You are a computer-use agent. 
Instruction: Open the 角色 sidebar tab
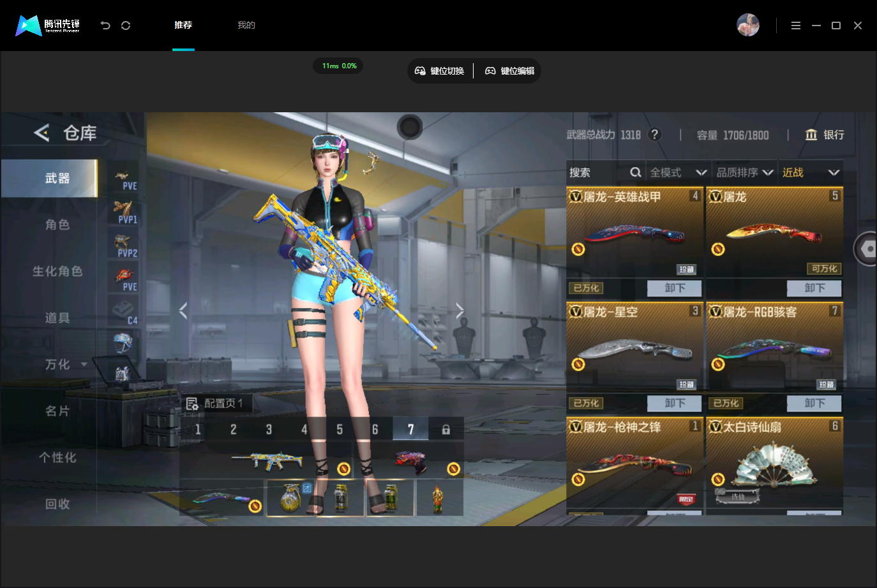click(x=57, y=224)
